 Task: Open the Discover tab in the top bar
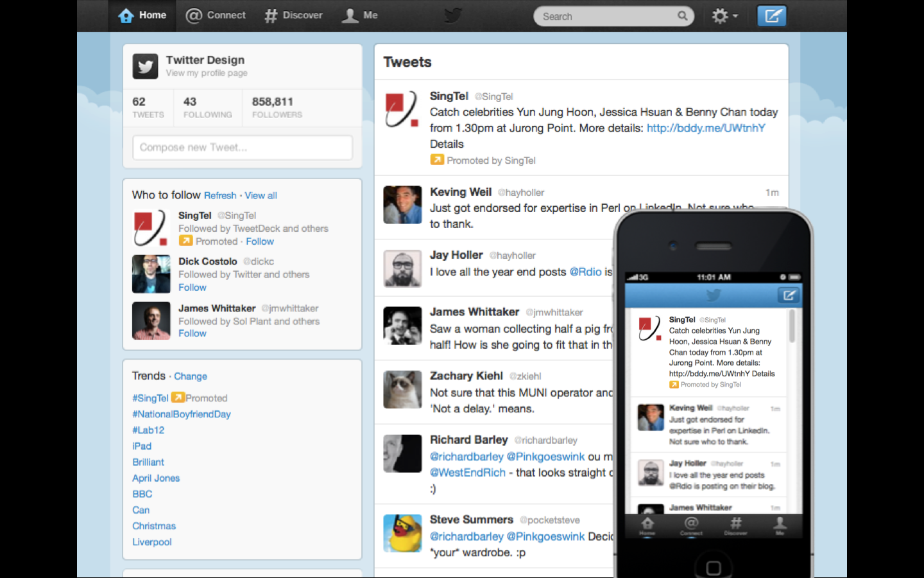click(293, 15)
